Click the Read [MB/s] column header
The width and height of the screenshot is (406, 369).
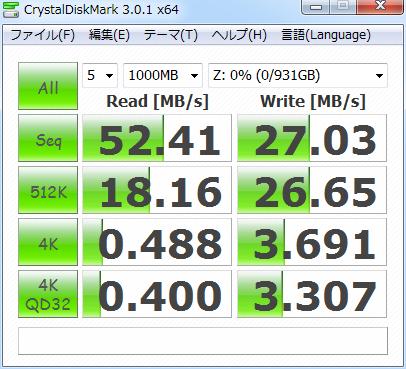[x=157, y=101]
